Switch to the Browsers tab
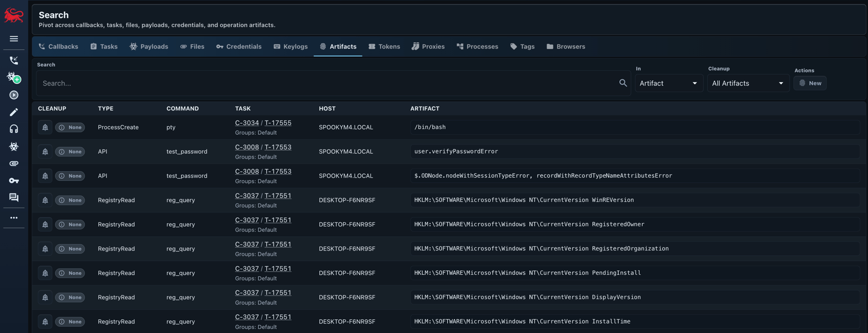Viewport: 868px width, 333px height. [x=566, y=47]
